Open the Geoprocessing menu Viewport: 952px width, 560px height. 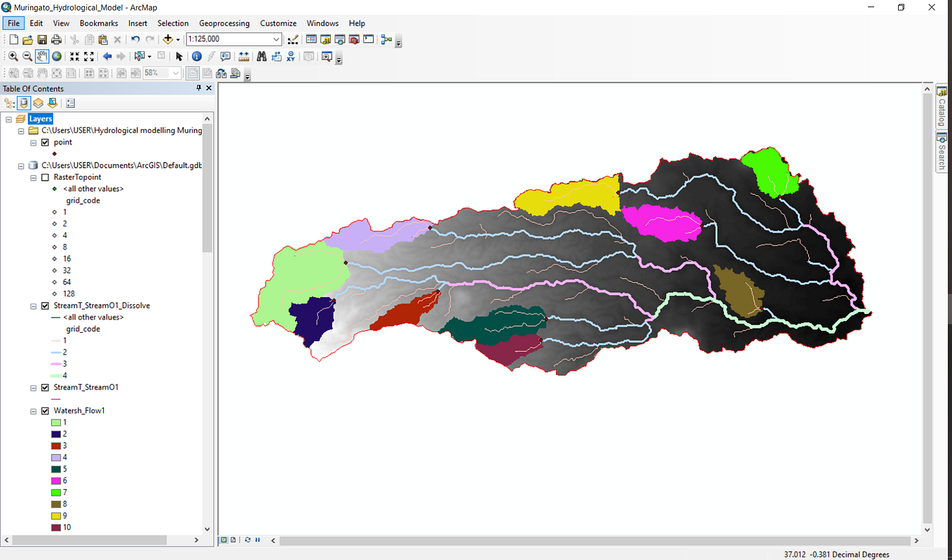coord(224,23)
